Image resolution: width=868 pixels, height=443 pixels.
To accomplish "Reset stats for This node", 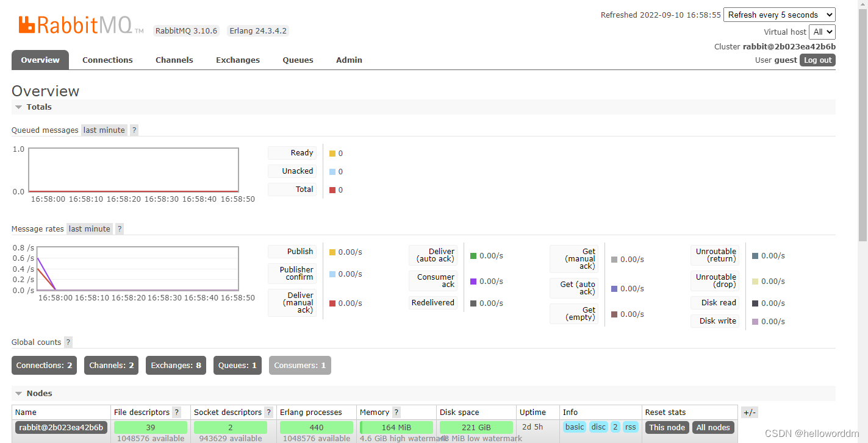I will (667, 427).
